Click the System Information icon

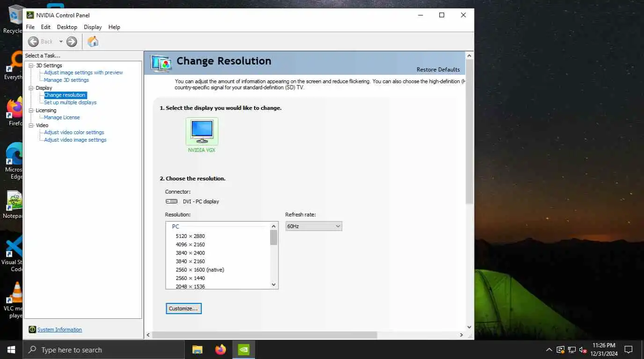(x=32, y=330)
